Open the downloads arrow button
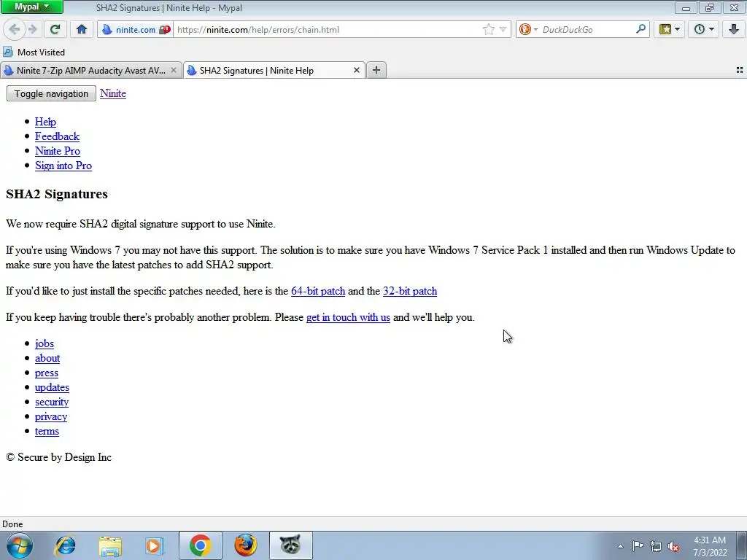 pyautogui.click(x=734, y=29)
